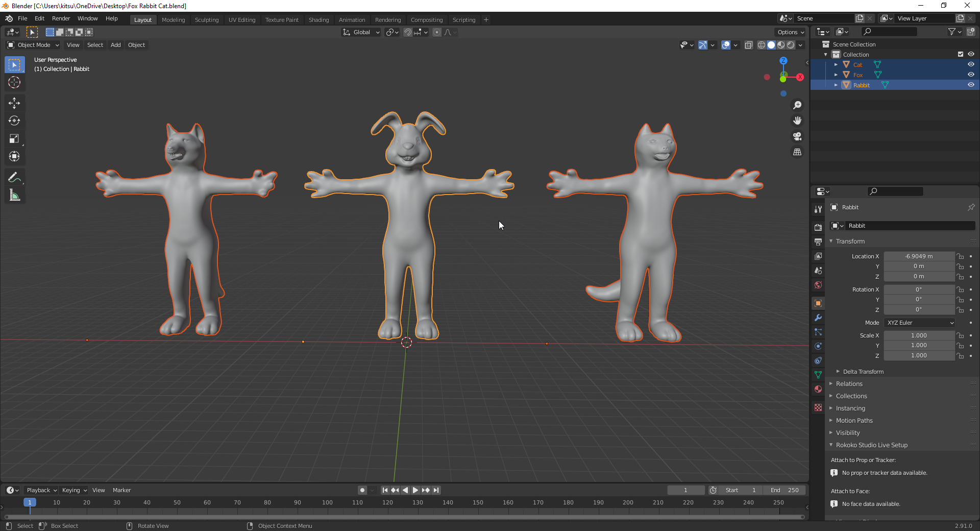980x531 pixels.
Task: Hide the Cat object in the outliner
Action: pos(971,64)
